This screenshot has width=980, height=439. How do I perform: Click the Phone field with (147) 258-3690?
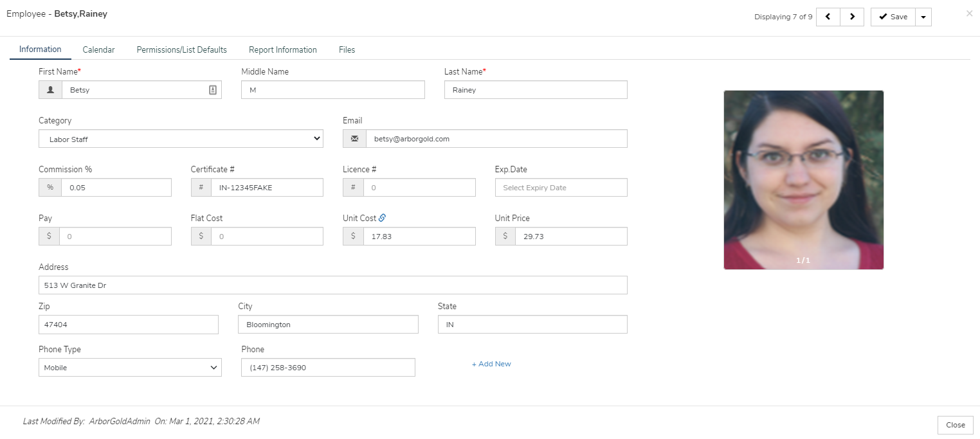click(328, 368)
